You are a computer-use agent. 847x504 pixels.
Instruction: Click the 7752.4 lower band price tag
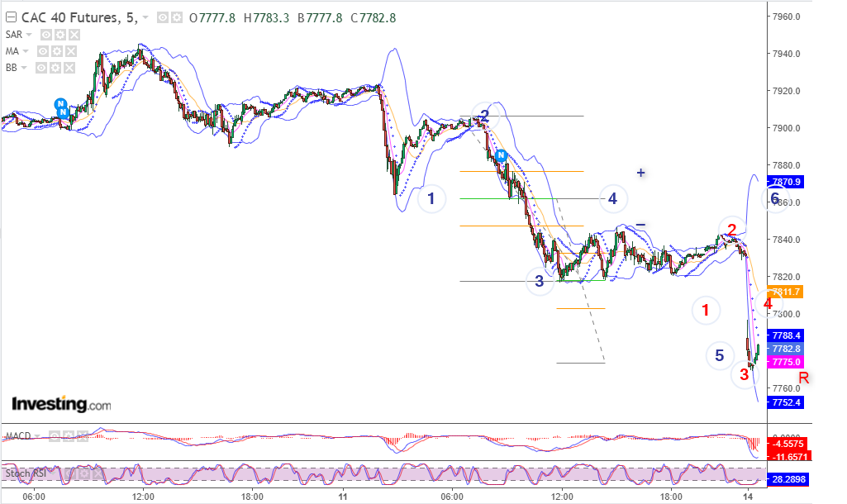(786, 402)
